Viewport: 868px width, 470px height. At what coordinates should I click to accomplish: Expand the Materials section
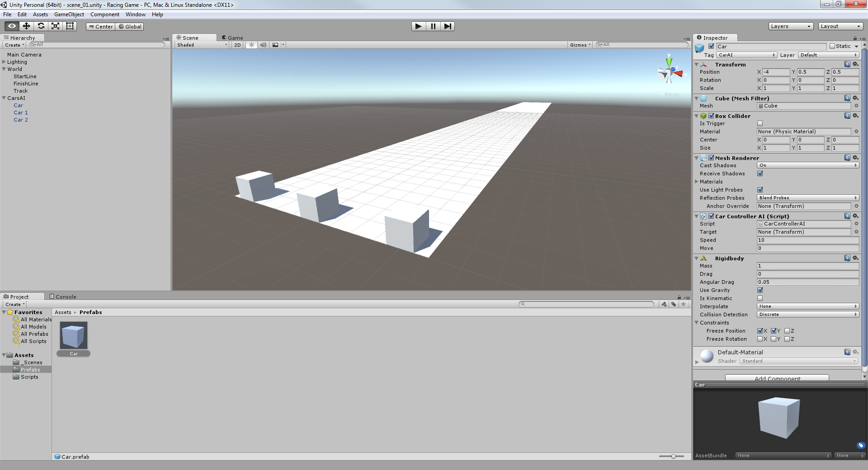point(697,182)
